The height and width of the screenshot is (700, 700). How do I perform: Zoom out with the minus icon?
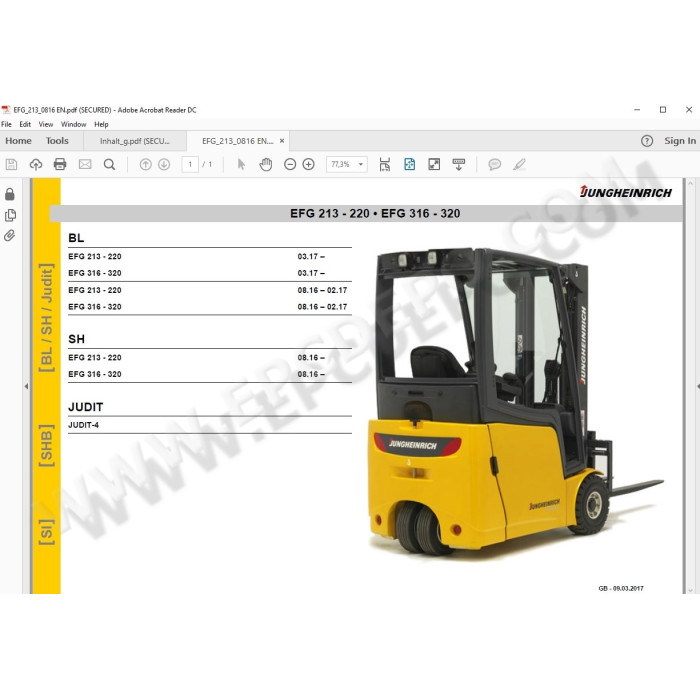290,165
